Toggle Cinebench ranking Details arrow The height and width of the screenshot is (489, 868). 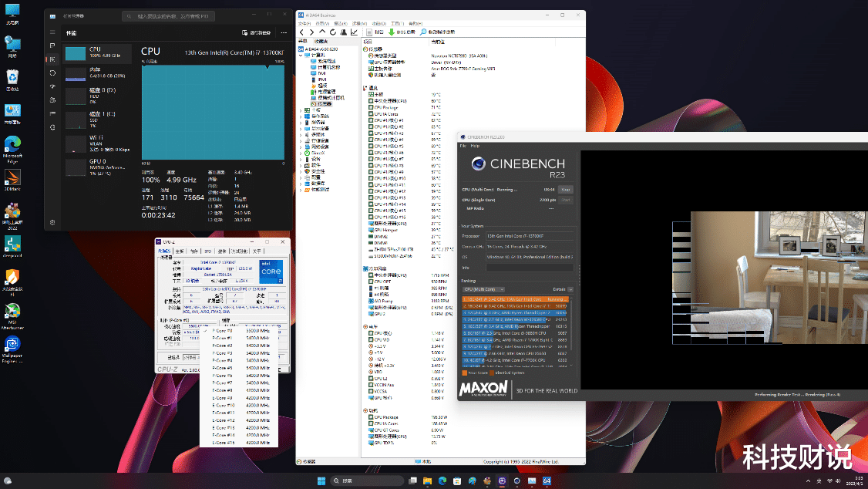pyautogui.click(x=570, y=289)
